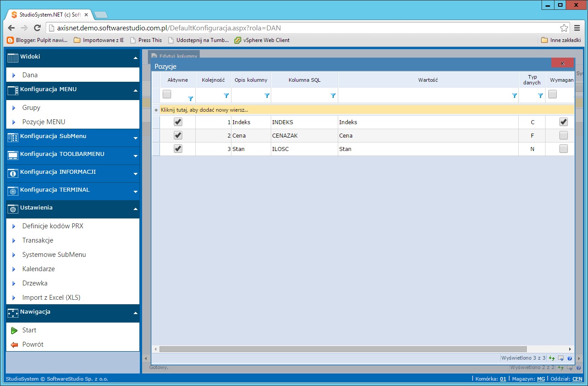
Task: Click the filter funnel icon under Kolumna SQL
Action: tap(332, 96)
